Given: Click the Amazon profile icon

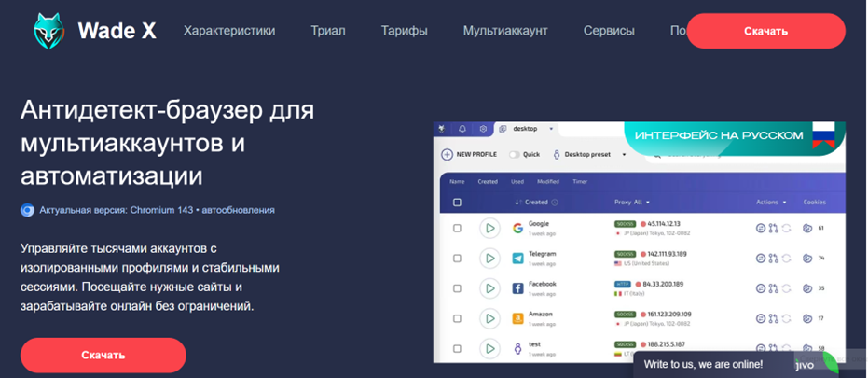Looking at the screenshot, I should coord(518,319).
